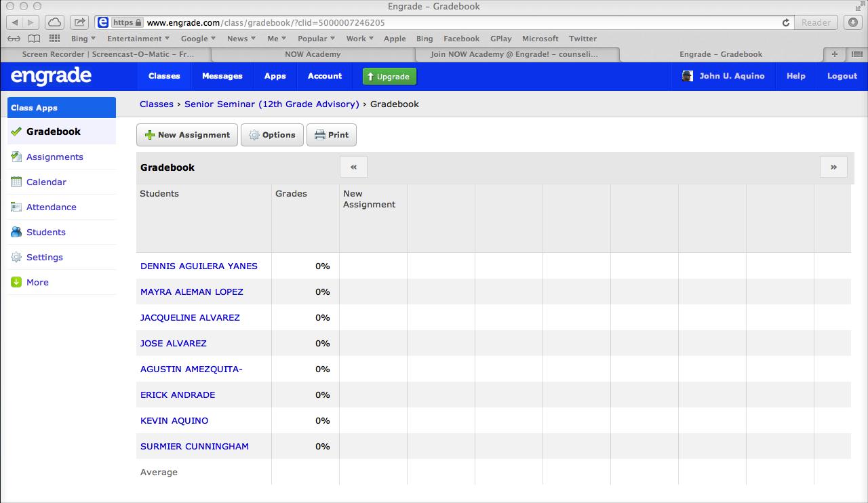Viewport: 868px width, 503px height.
Task: Open the Work dropdown in the bookmarks bar
Action: (359, 39)
